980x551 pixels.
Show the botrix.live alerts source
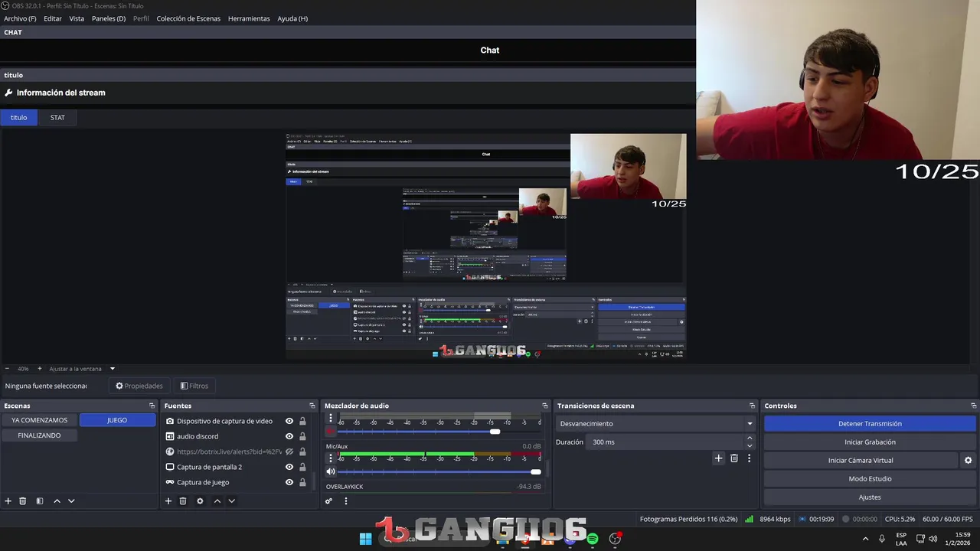coord(289,452)
